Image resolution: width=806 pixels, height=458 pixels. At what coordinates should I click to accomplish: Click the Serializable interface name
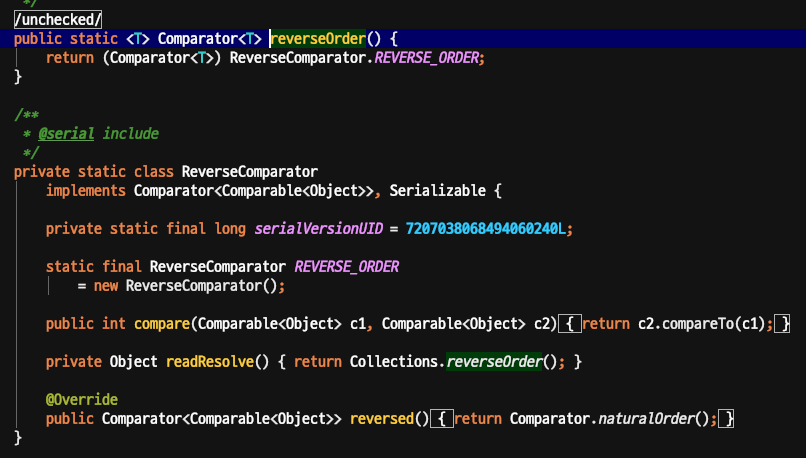[437, 191]
